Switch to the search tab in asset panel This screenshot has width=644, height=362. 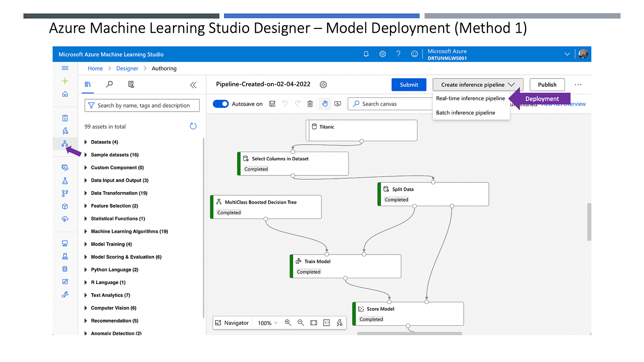[x=109, y=85]
